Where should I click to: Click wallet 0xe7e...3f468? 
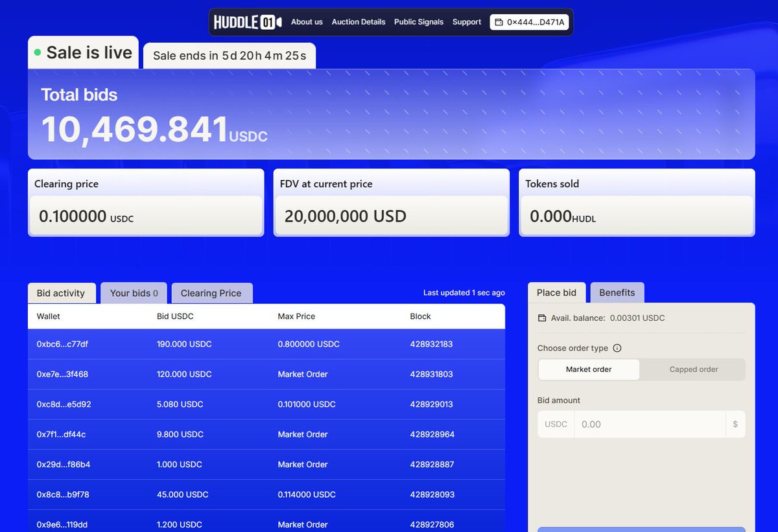pyautogui.click(x=62, y=374)
